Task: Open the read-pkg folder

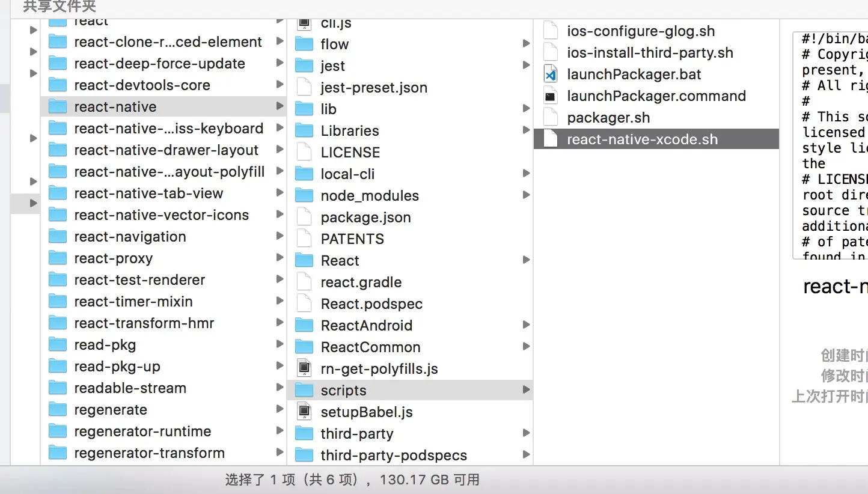Action: (164, 345)
